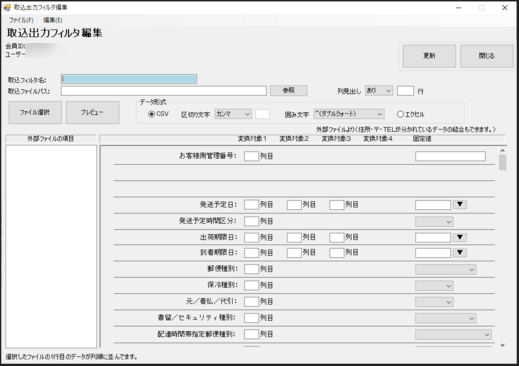
Task: Click the 保冷種別 column number field
Action: tap(251, 285)
